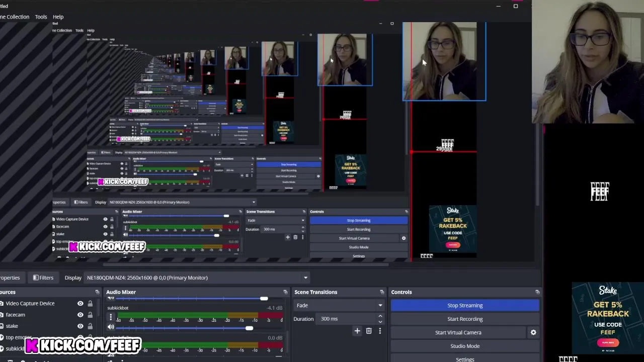Pop out the Controls dock
Image resolution: width=644 pixels, height=362 pixels.
click(x=537, y=292)
